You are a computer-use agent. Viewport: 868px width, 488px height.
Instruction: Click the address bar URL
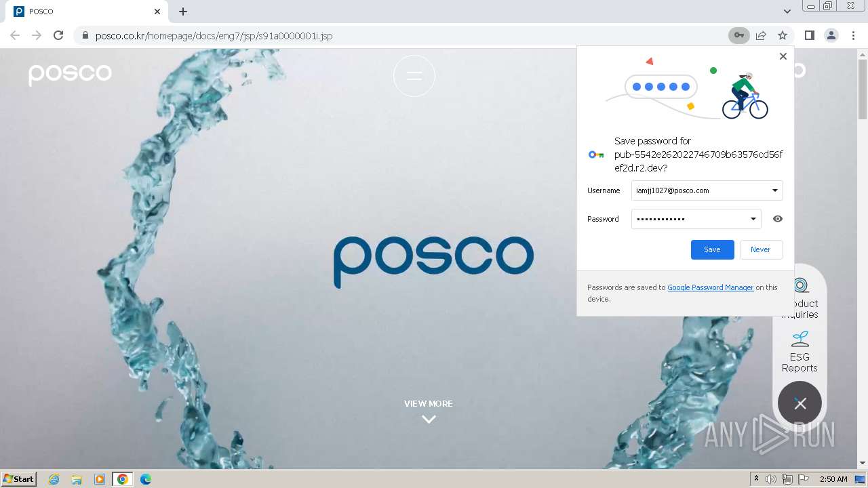click(x=214, y=35)
